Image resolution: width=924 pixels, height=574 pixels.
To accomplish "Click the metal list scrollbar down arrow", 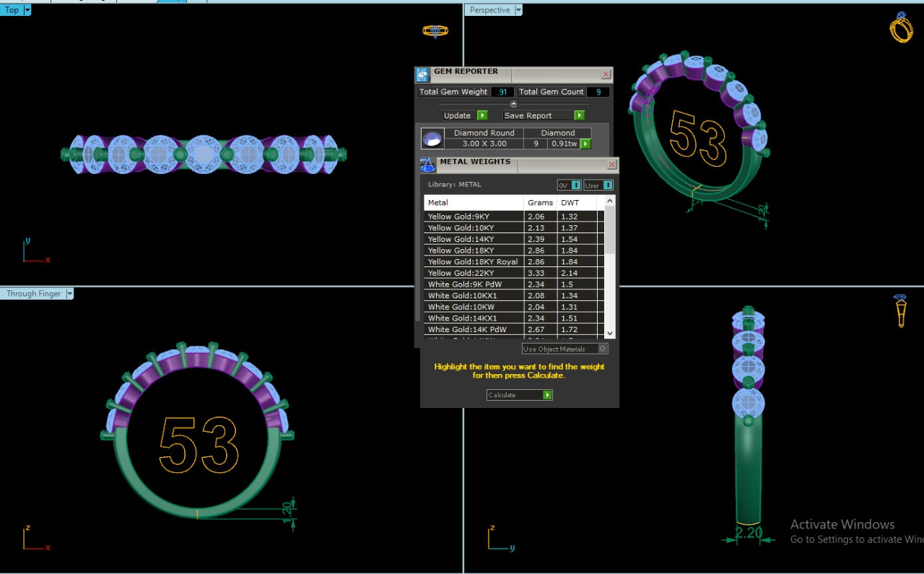I will 610,333.
